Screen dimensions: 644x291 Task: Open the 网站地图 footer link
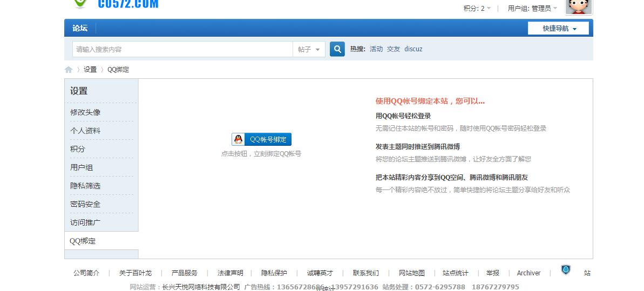[411, 273]
